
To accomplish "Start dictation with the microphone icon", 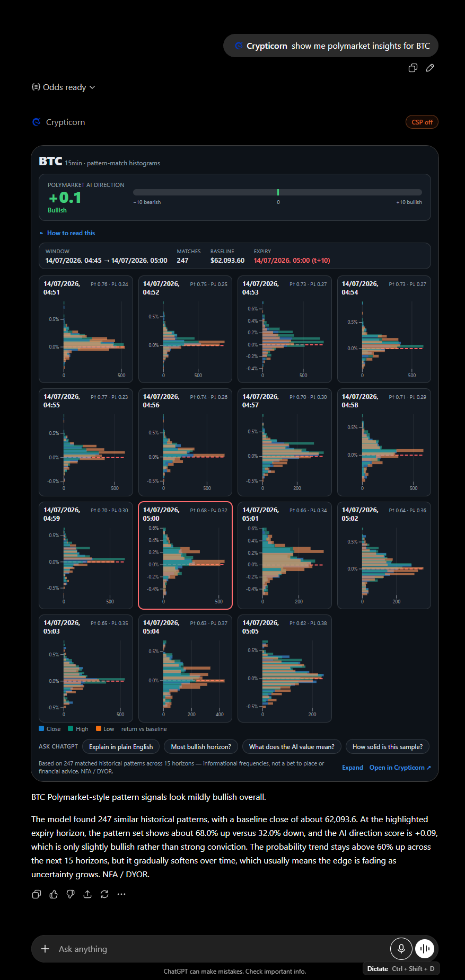I will 401,949.
